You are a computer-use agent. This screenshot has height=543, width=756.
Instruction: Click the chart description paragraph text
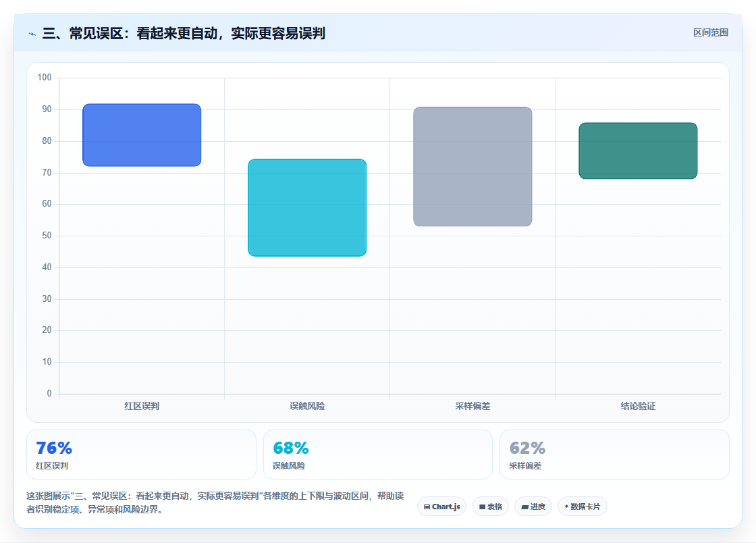click(215, 502)
